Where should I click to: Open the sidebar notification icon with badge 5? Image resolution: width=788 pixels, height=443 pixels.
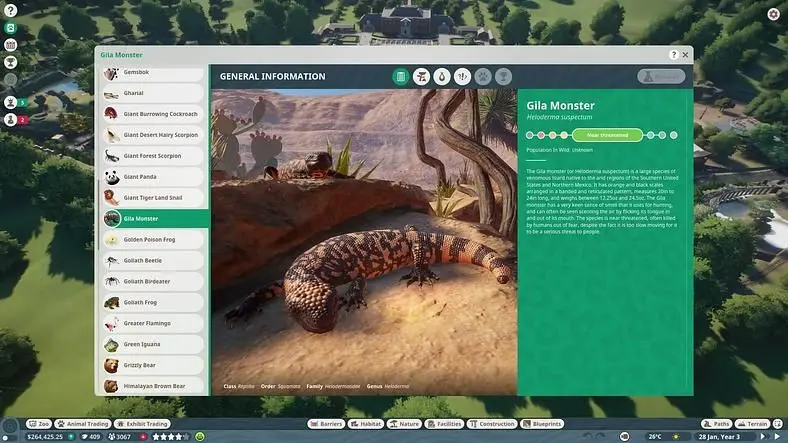point(11,102)
